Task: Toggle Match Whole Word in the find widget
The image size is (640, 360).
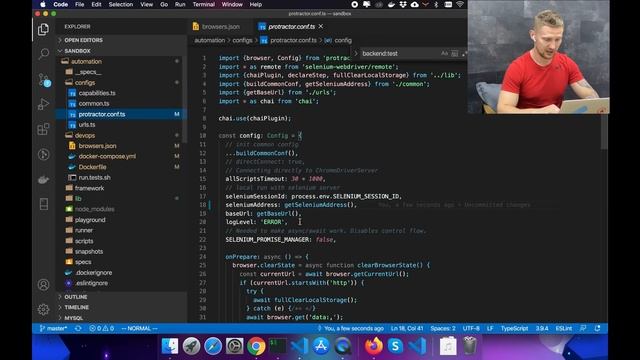Action: (x=454, y=53)
